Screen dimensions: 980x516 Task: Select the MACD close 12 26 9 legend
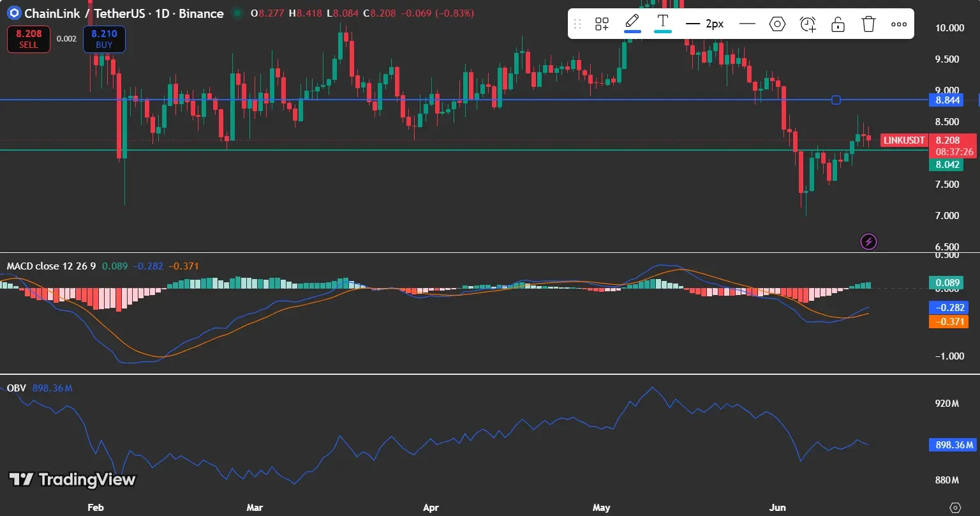click(x=51, y=266)
